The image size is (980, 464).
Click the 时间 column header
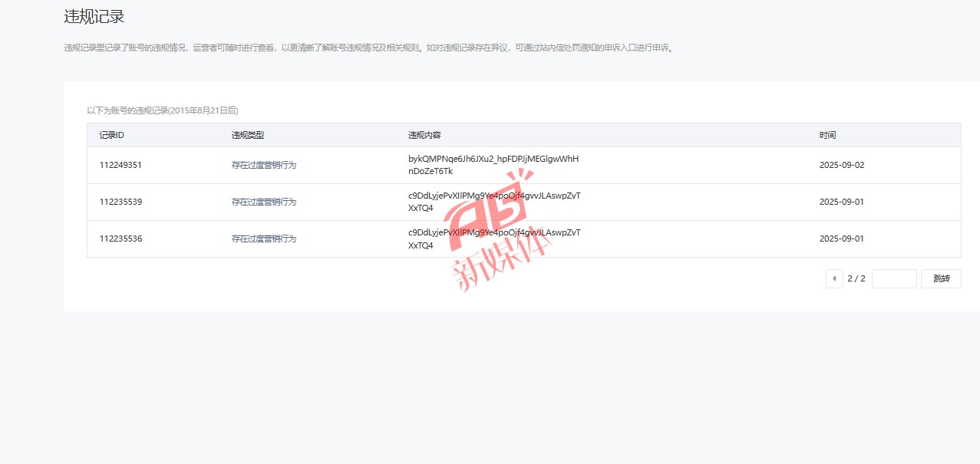tap(827, 136)
